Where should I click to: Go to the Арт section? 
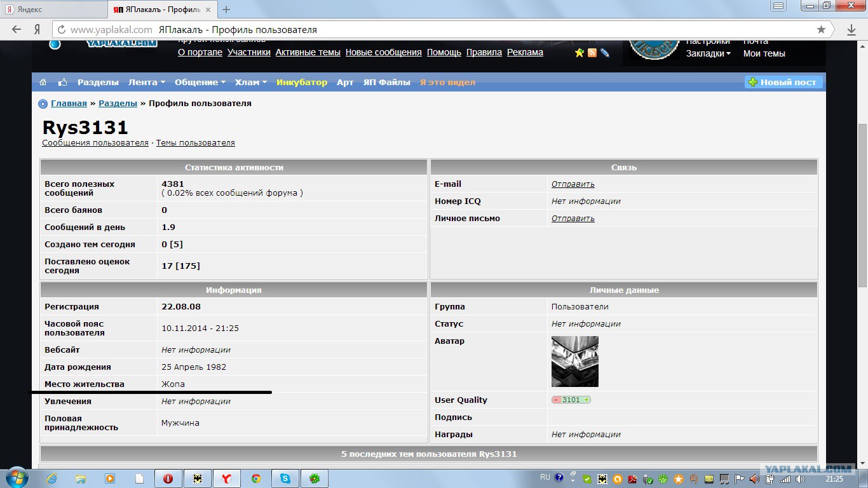point(345,82)
